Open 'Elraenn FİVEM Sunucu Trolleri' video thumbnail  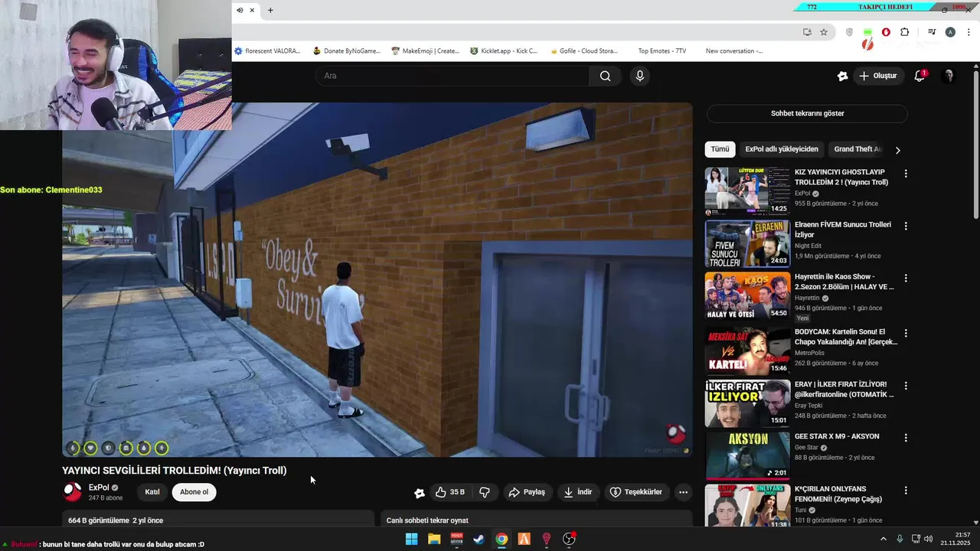tap(747, 243)
